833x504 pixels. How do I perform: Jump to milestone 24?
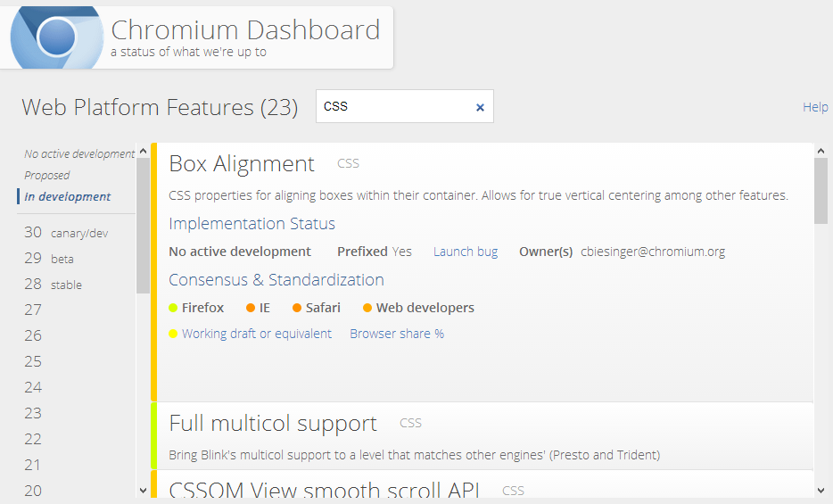[32, 387]
